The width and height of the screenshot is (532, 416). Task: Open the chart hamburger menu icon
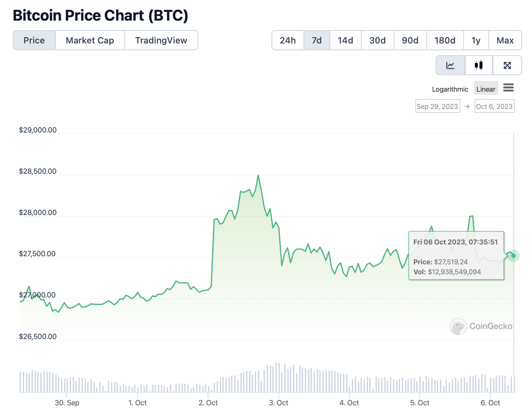(x=508, y=88)
